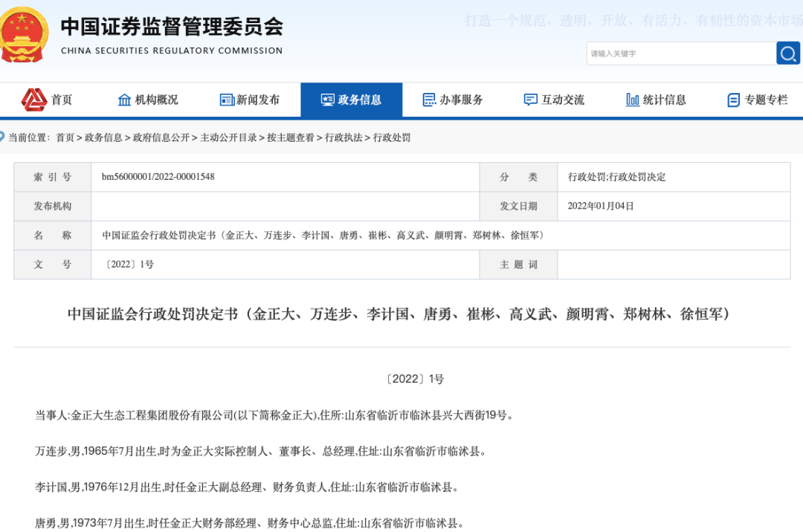Viewport: 803px width, 532px height.
Task: Click the blue search magnifier button
Action: click(x=788, y=53)
